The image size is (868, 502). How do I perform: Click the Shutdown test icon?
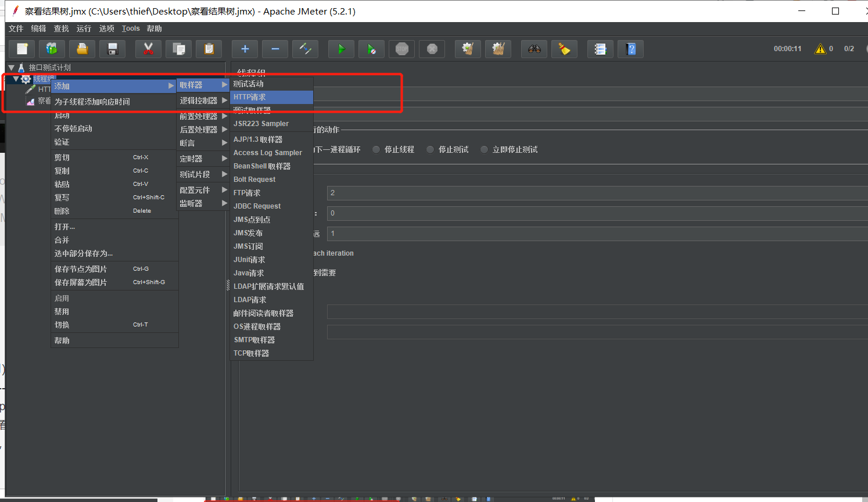coord(432,49)
